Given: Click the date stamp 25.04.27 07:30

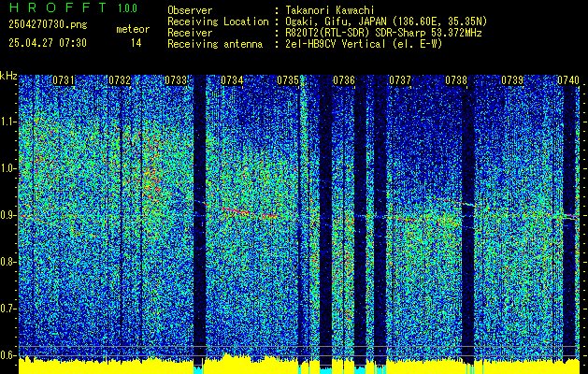Looking at the screenshot, I should (48, 43).
